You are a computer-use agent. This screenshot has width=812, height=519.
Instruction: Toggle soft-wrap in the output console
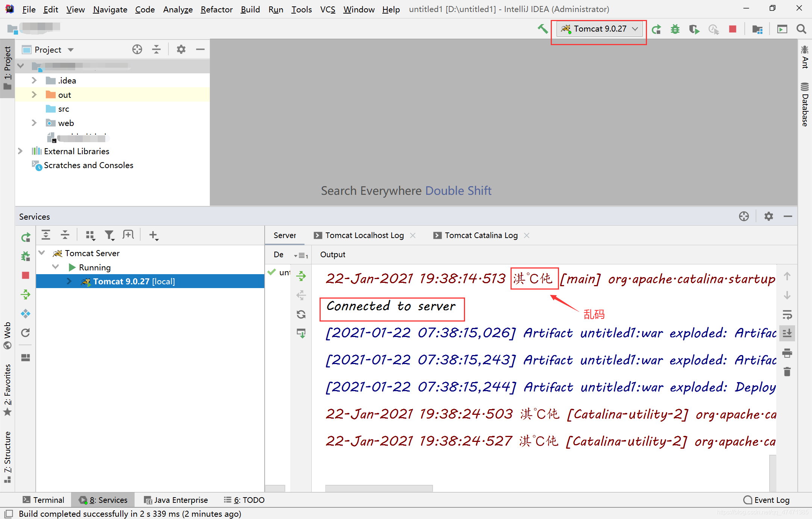(x=787, y=314)
